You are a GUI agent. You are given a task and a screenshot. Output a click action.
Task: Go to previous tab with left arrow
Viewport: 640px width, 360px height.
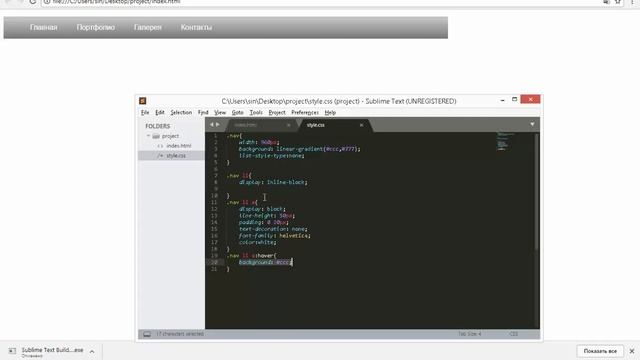click(x=211, y=124)
